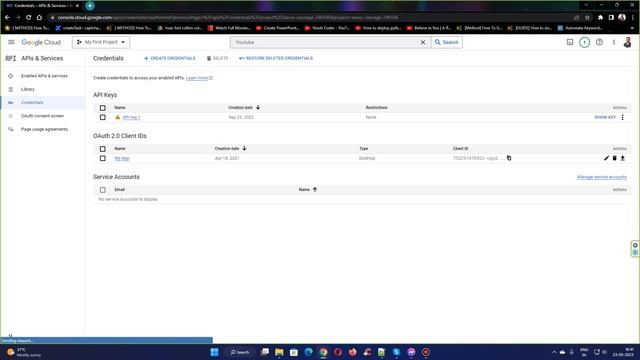Delete the My App OAuth client
640x360 pixels.
tap(614, 158)
